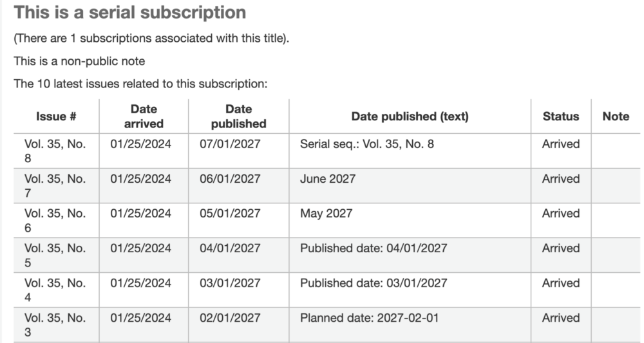The width and height of the screenshot is (644, 343).
Task: Click 'Serial seq.: Vol. 35, No. 8' text
Action: click(x=367, y=144)
